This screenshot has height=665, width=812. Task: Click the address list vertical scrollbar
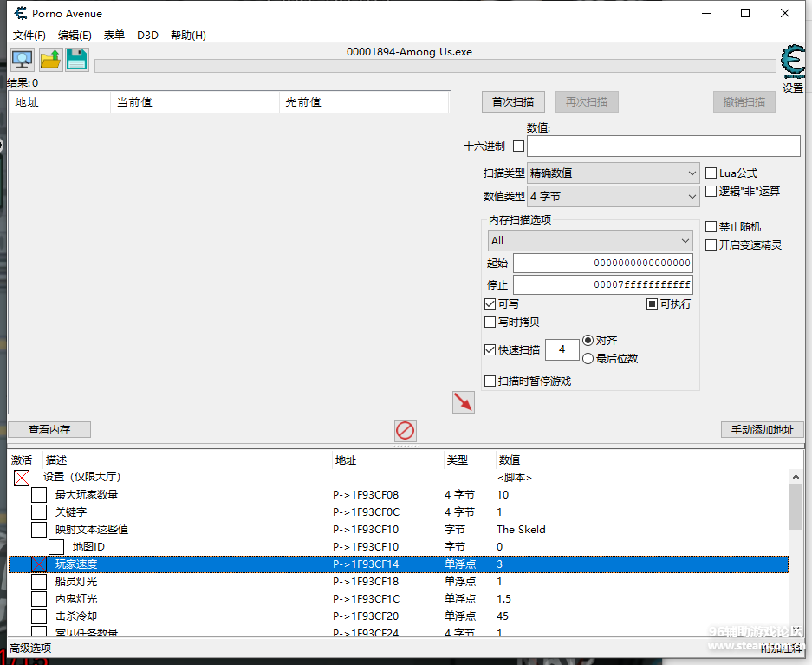pyautogui.click(x=796, y=555)
